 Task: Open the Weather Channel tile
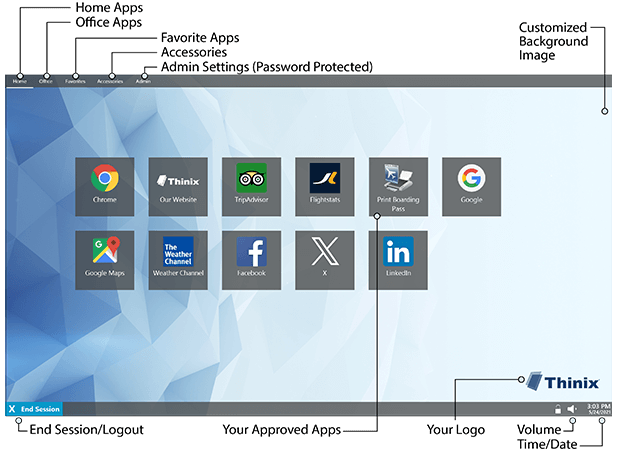click(178, 260)
